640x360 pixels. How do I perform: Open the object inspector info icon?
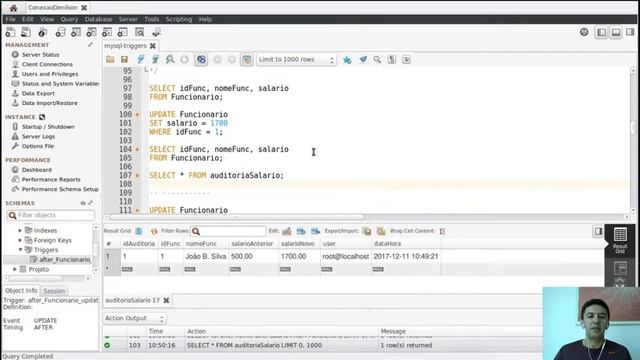[x=42, y=32]
